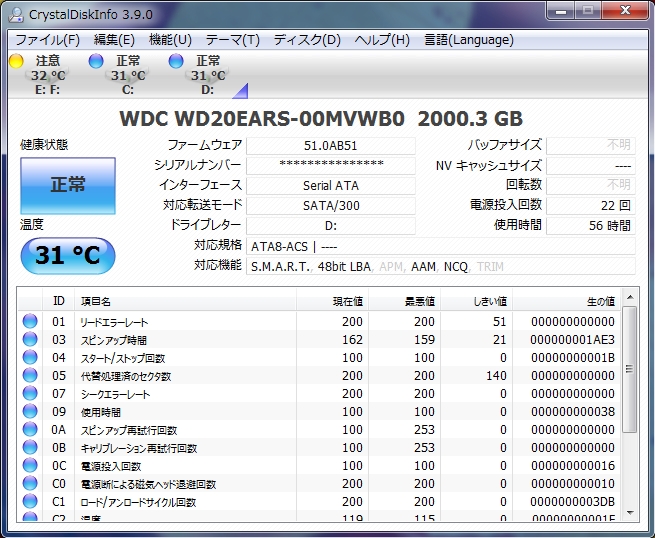Click the Serial ATA interface field
This screenshot has width=655, height=538.
(x=331, y=186)
